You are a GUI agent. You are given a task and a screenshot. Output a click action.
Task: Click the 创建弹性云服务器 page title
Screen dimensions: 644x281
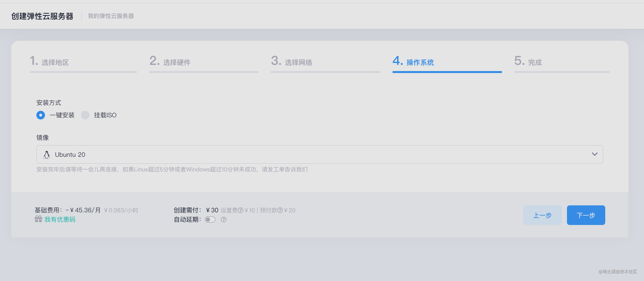tap(42, 16)
